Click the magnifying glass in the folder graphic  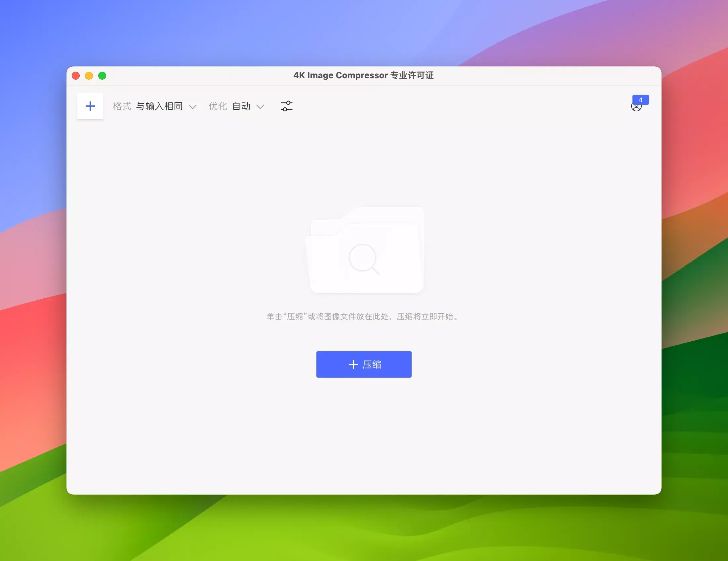click(x=363, y=259)
